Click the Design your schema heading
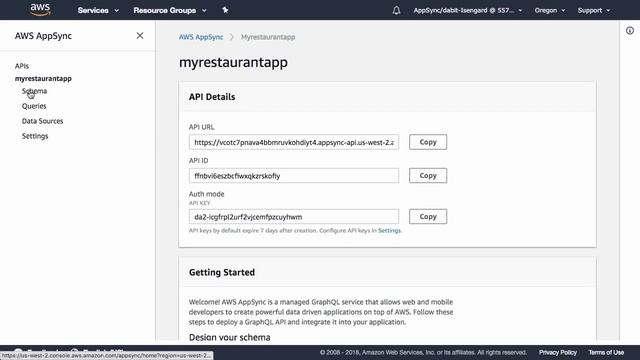This screenshot has height=360, width=640. click(229, 337)
